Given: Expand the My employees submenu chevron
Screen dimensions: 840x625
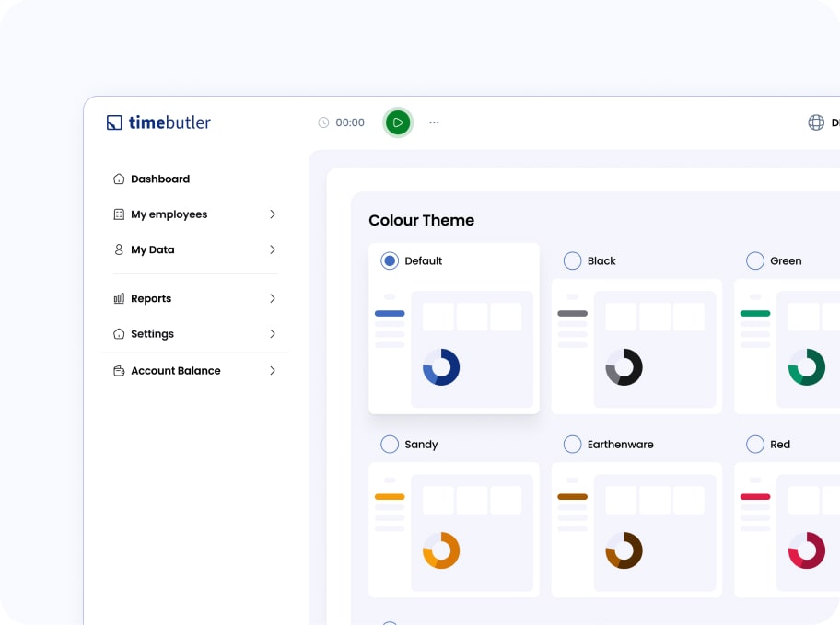Looking at the screenshot, I should pyautogui.click(x=273, y=214).
